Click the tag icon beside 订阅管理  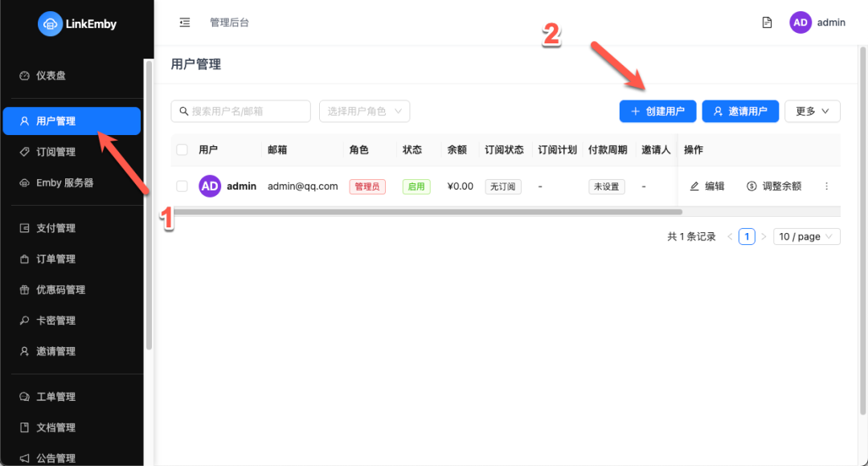pos(24,152)
